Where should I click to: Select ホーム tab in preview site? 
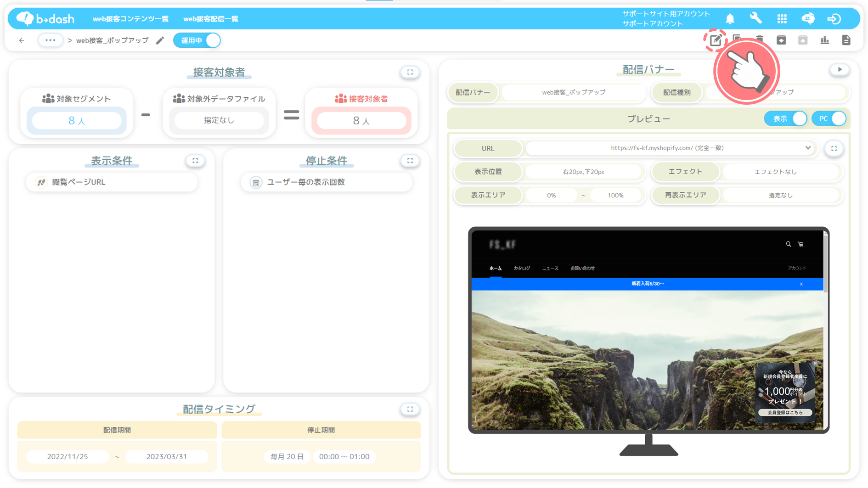click(496, 268)
